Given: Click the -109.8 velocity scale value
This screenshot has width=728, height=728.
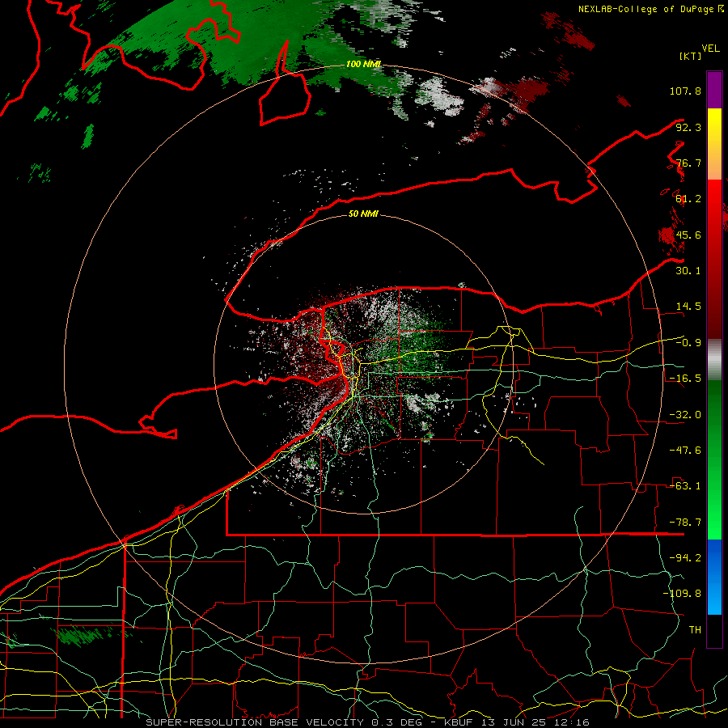Looking at the screenshot, I should tap(682, 594).
